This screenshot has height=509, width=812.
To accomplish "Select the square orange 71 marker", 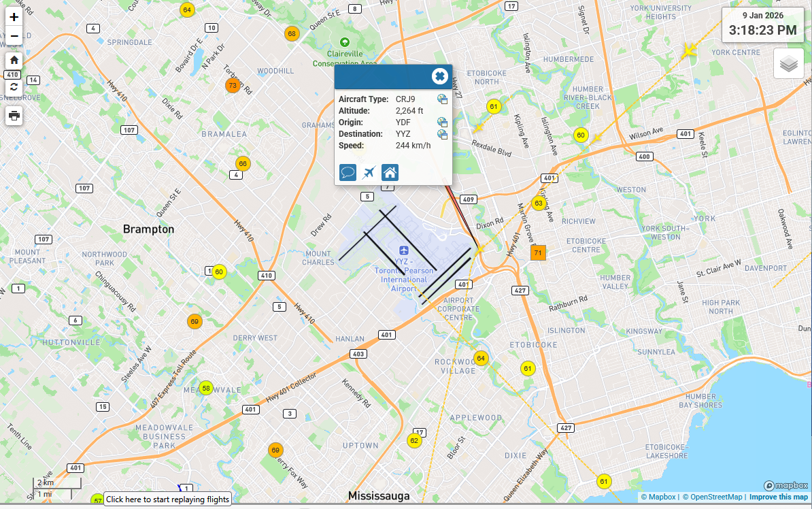I will coord(538,253).
